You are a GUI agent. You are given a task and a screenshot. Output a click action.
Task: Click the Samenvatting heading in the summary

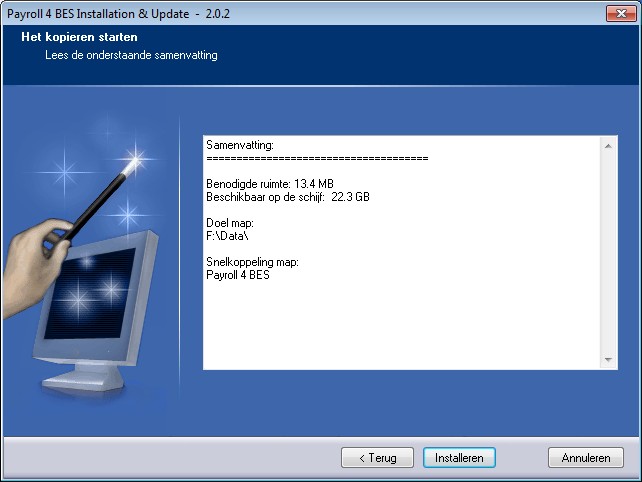[x=240, y=146]
